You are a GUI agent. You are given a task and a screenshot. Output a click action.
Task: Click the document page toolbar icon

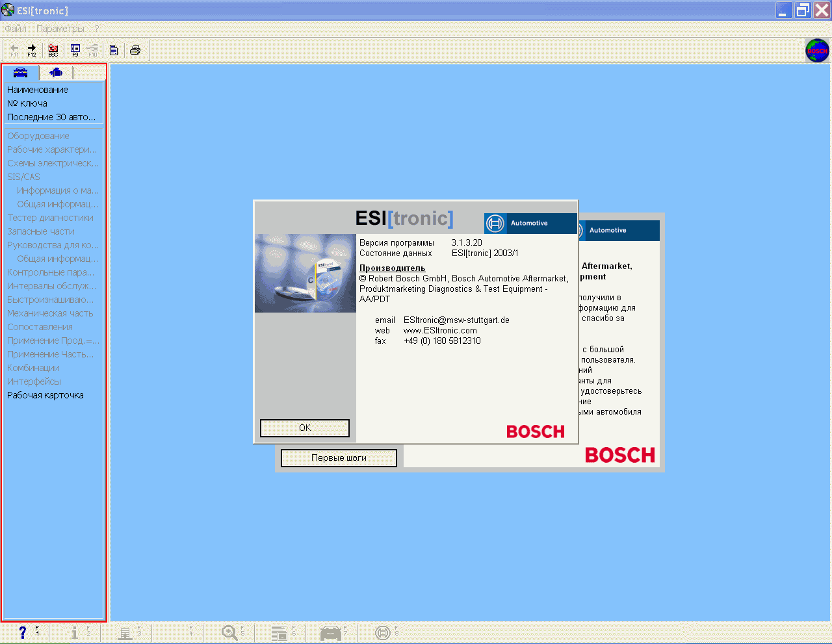(x=114, y=50)
